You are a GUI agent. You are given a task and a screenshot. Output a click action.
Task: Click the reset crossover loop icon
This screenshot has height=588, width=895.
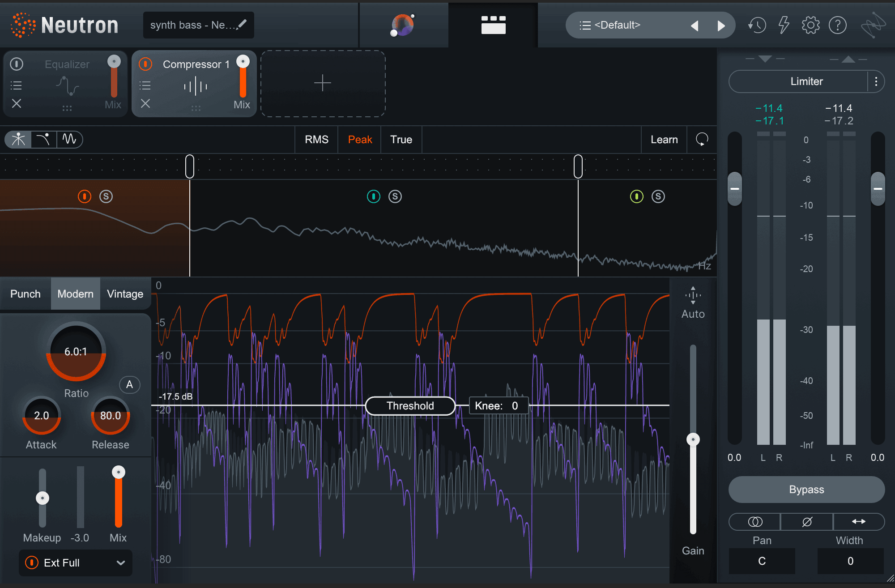(x=702, y=139)
